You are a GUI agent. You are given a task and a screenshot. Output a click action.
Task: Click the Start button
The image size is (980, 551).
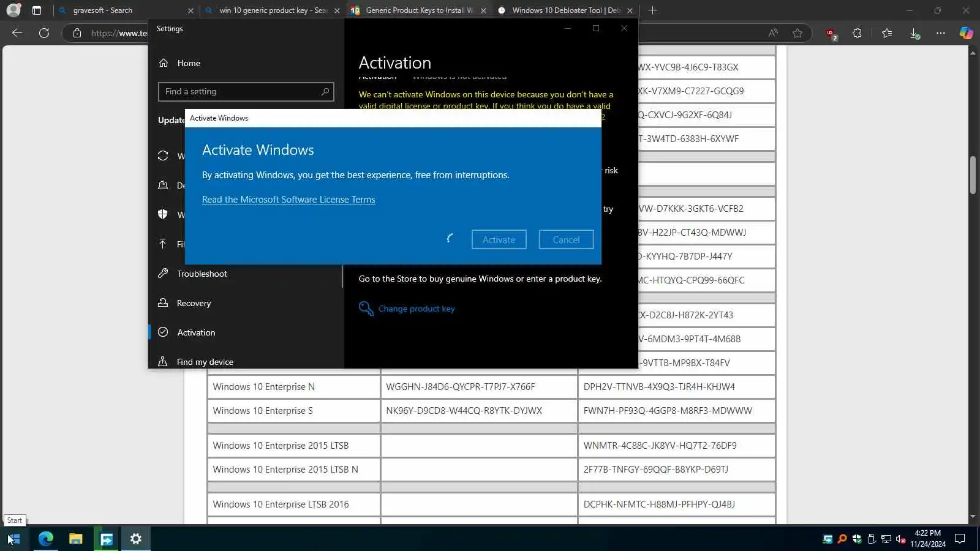[13, 539]
